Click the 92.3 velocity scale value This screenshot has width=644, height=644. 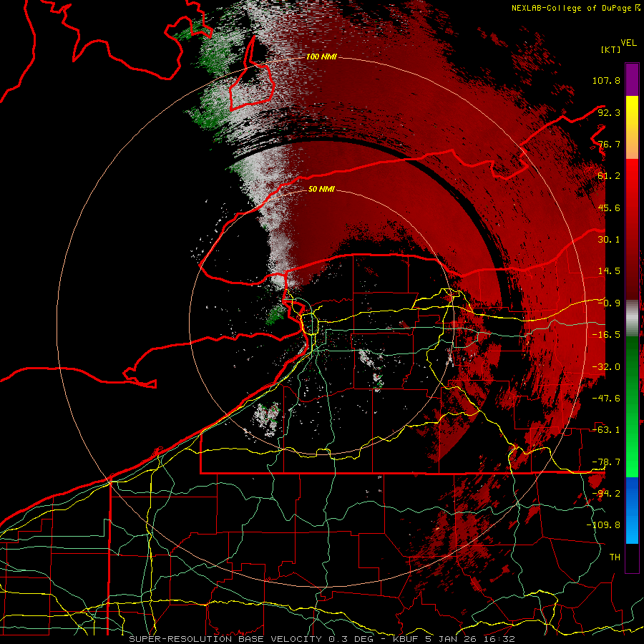(x=609, y=112)
